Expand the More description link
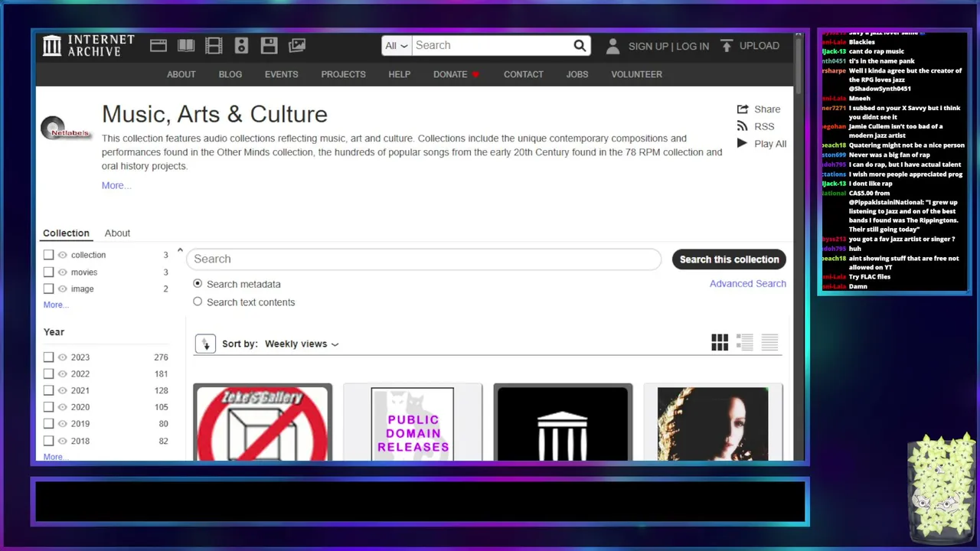Viewport: 980px width, 551px height. tap(116, 185)
